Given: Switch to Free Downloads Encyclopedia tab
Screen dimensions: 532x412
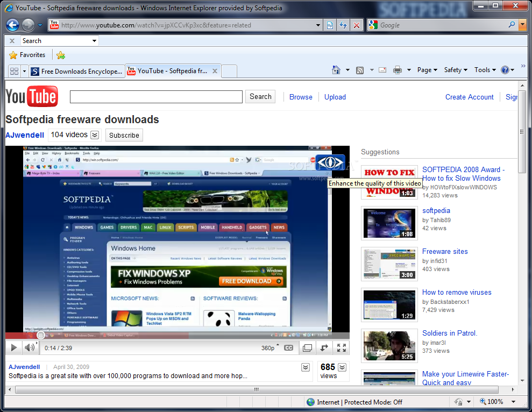Looking at the screenshot, I should point(77,72).
